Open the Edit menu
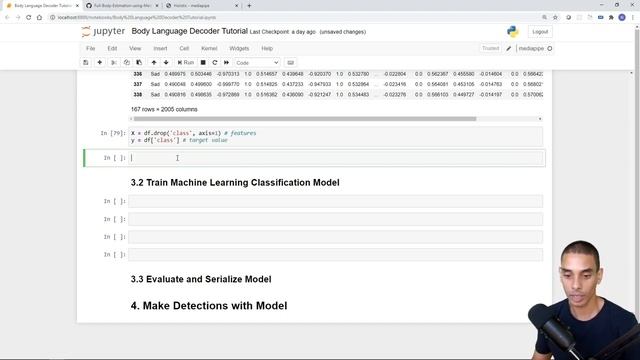The height and width of the screenshot is (360, 640). click(x=112, y=48)
